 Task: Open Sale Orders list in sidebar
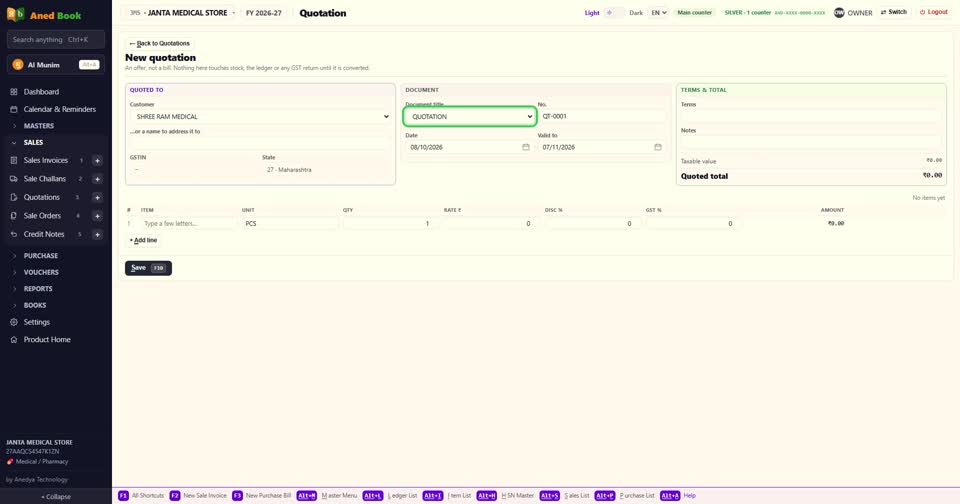[42, 216]
